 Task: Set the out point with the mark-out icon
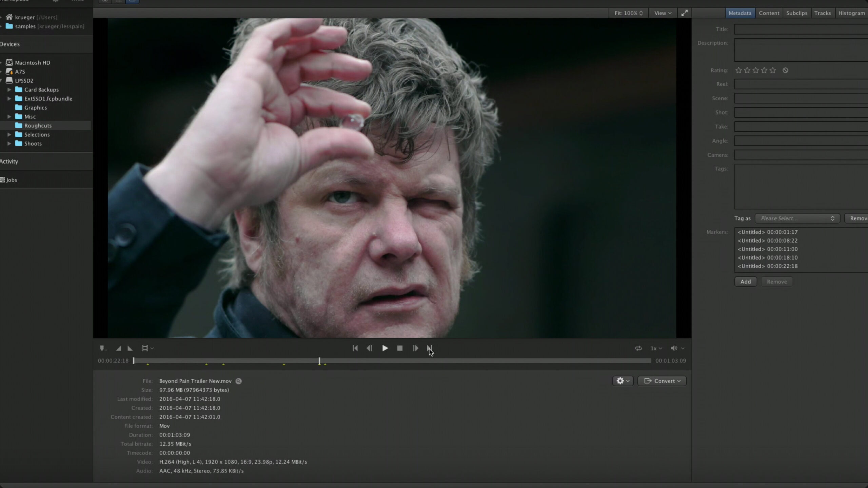pos(130,348)
